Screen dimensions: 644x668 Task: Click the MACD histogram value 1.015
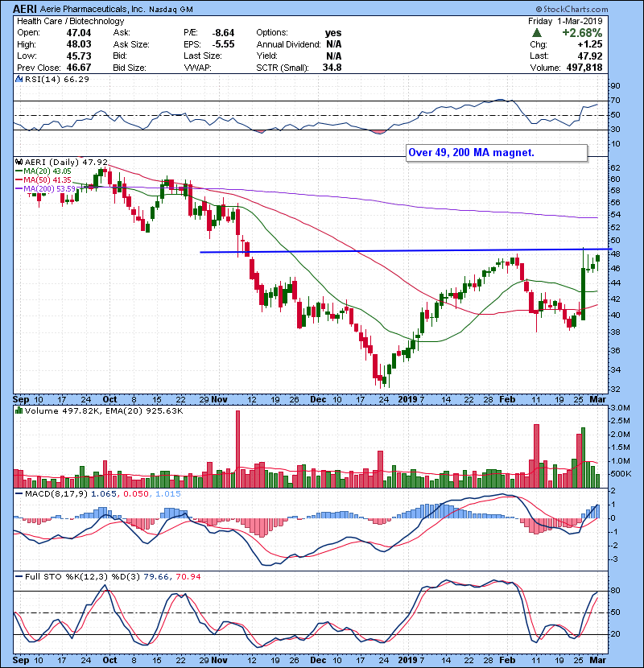(x=168, y=494)
